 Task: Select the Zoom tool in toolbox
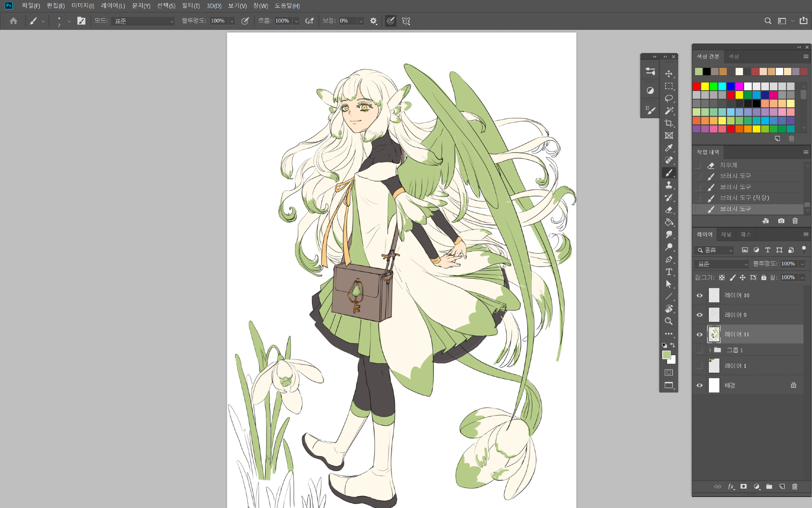tap(669, 321)
